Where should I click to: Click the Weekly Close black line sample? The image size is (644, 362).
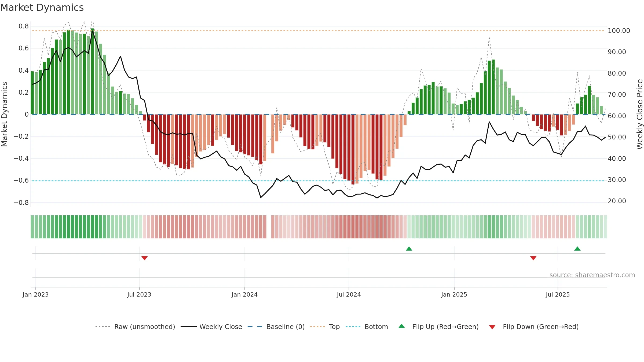(x=188, y=327)
